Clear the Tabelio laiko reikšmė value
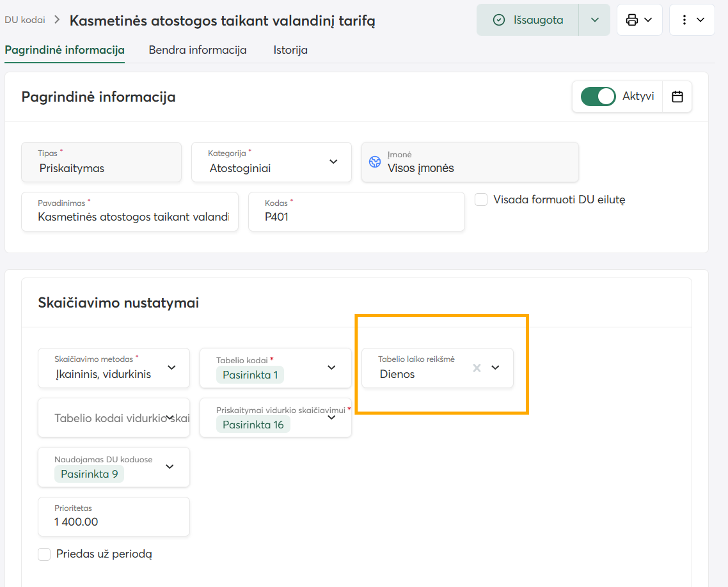The height and width of the screenshot is (587, 728). (x=477, y=368)
